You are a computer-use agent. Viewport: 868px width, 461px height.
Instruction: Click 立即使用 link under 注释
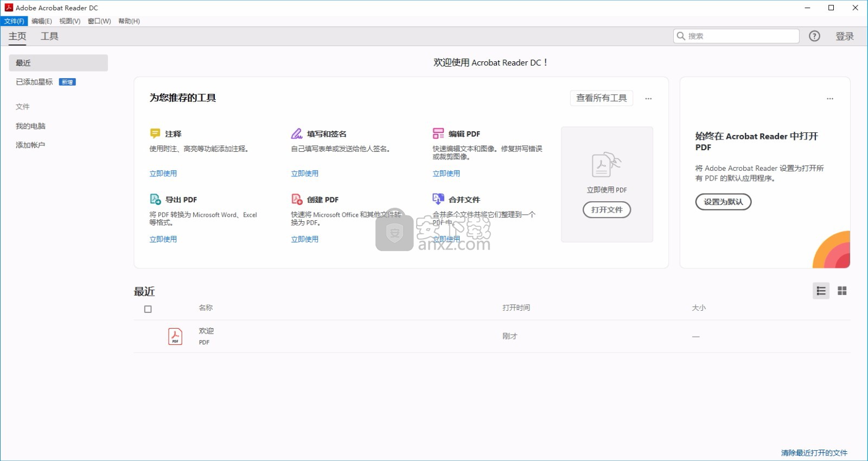pos(163,174)
